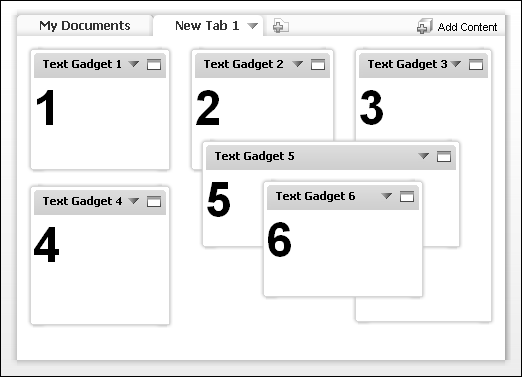Maximize Text Gadget 2 window icon
Viewport: 522px width, 377px height.
click(318, 64)
